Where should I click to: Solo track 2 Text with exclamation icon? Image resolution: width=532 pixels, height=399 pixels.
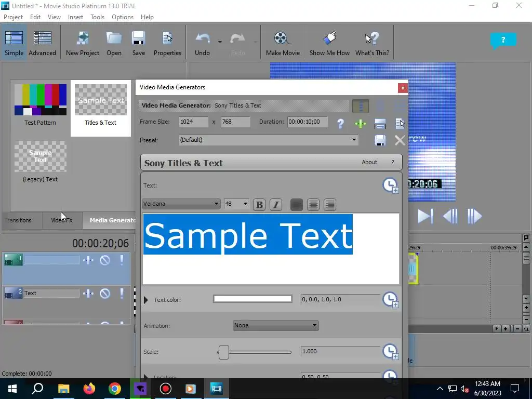[122, 294]
